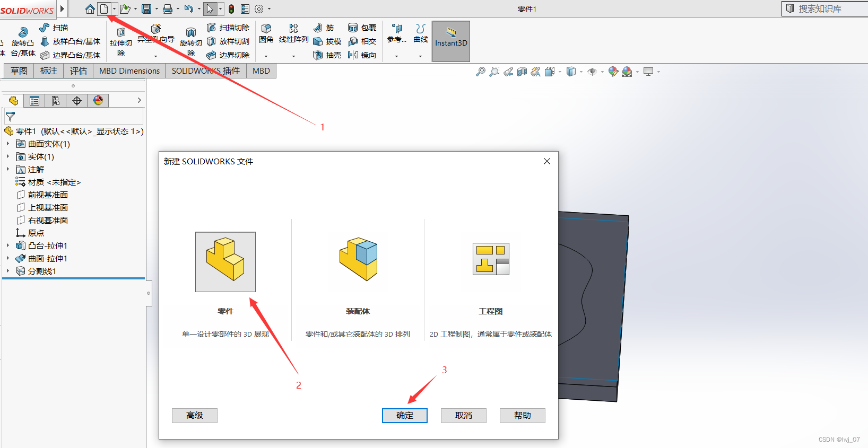Image resolution: width=868 pixels, height=448 pixels.
Task: Expand the 凸台-拉伸1 feature node
Action: tap(8, 245)
